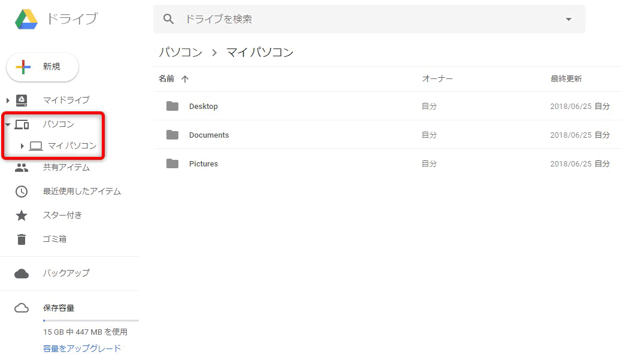This screenshot has height=364, width=622.
Task: Open search options dropdown arrow
Action: [x=569, y=19]
